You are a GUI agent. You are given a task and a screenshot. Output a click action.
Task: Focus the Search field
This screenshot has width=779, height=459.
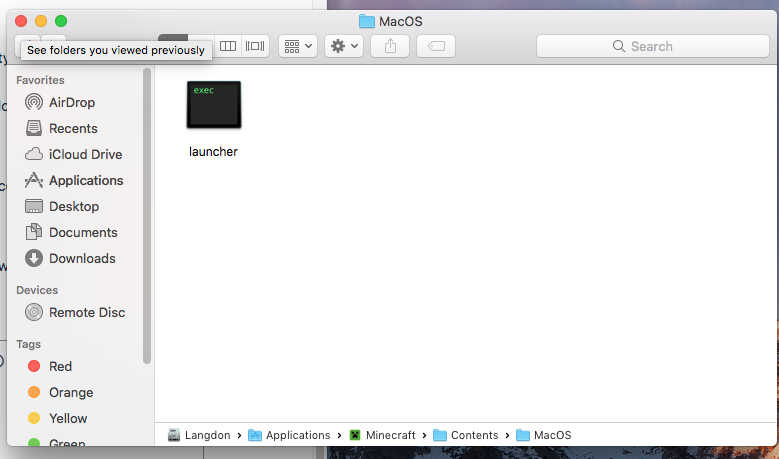coord(653,46)
